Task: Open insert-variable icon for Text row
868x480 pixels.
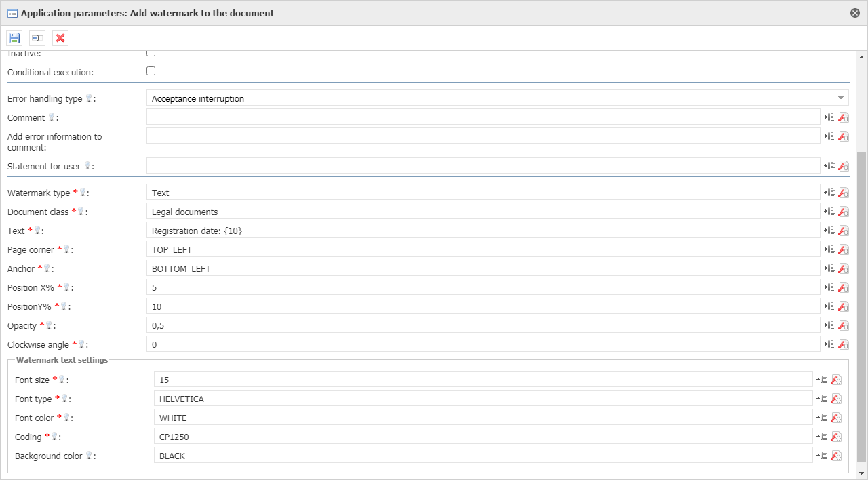Action: point(829,231)
